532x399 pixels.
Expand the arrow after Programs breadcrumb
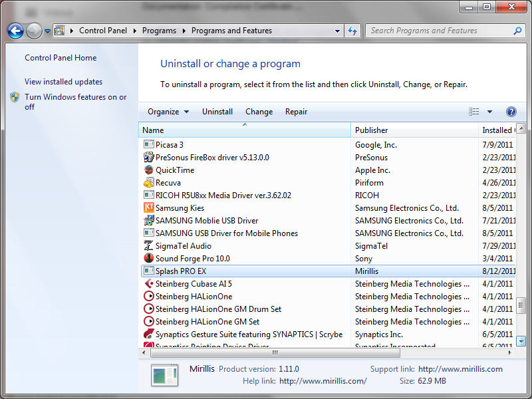pyautogui.click(x=184, y=31)
